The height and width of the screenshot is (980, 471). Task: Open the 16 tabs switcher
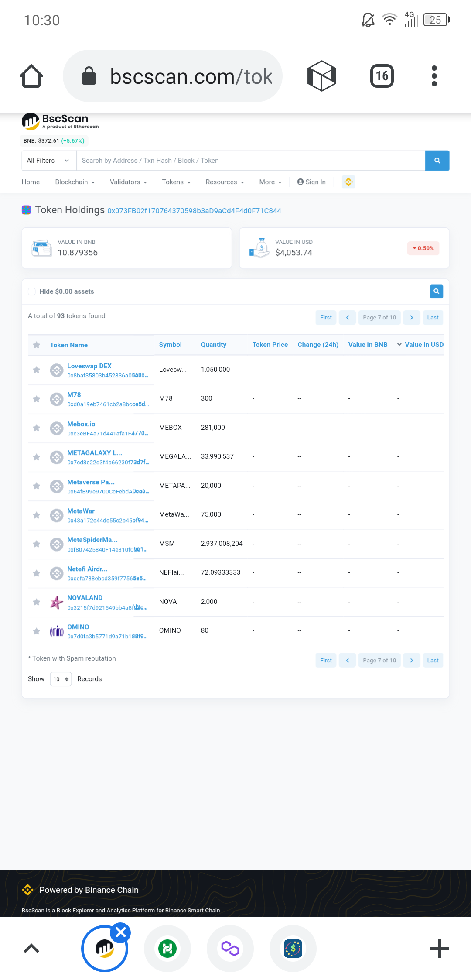pos(382,76)
